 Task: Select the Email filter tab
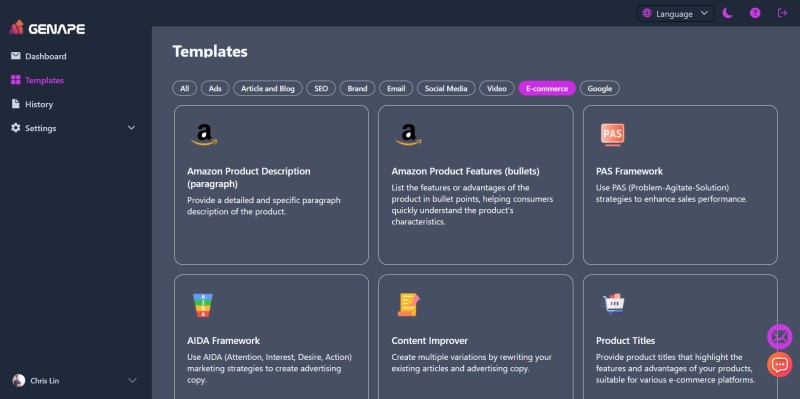point(396,88)
